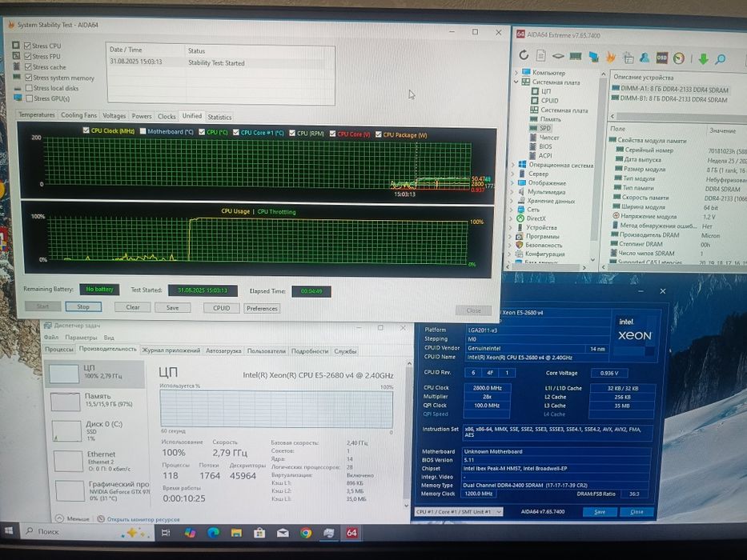Screen dimensions: 747x560
Task: Click CPUID button in Stability Test
Action: coord(222,308)
